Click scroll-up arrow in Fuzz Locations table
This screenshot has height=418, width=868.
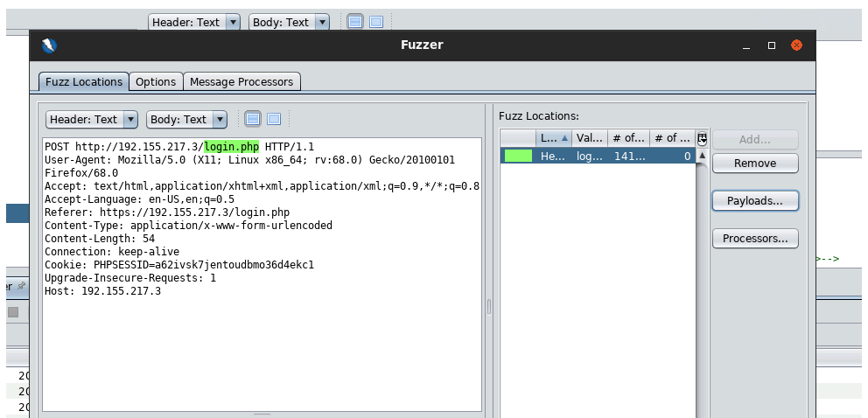[702, 156]
